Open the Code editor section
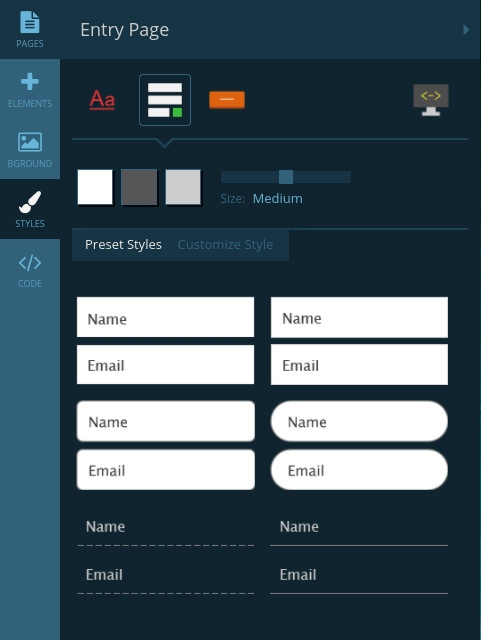Screen dimensions: 481x640 [30, 269]
